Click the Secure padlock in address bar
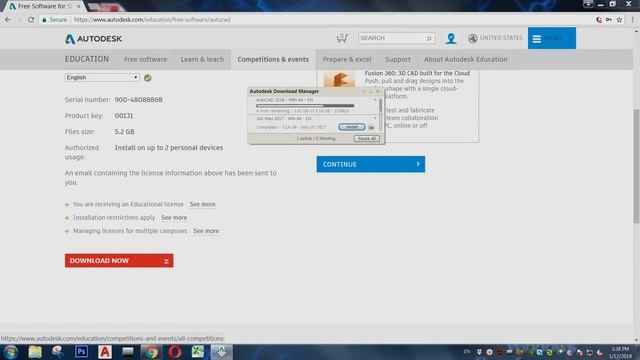640x360 pixels. click(44, 20)
